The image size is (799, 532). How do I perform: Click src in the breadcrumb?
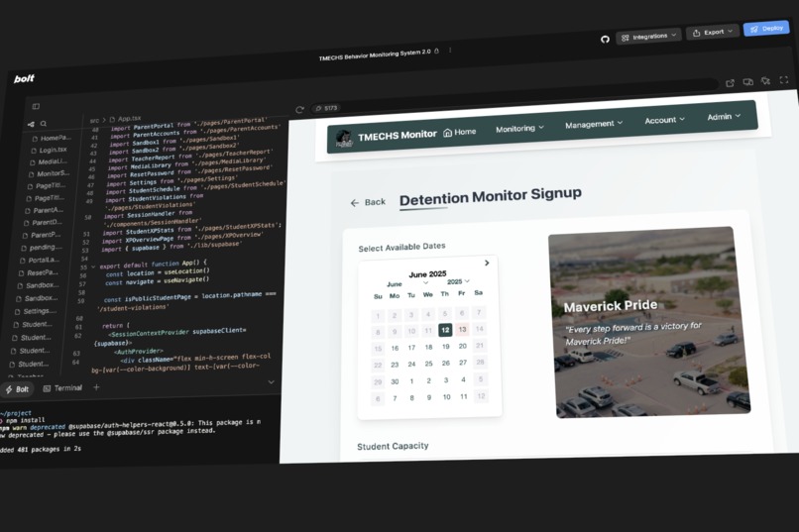(x=94, y=121)
